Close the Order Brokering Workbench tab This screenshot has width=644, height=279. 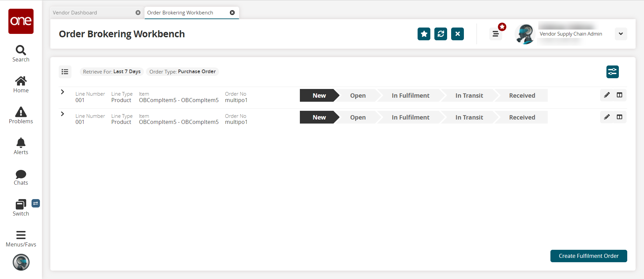[232, 13]
